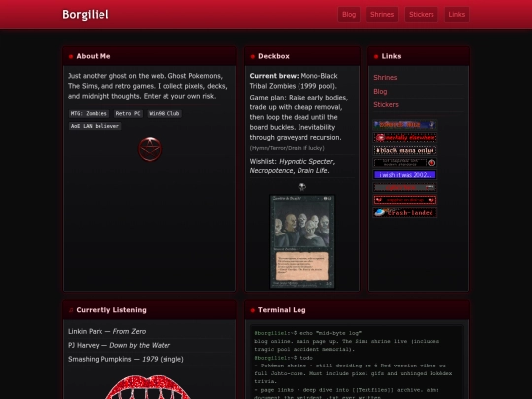Follow the Blog link in Links panel
The width and height of the screenshot is (532, 399).
click(380, 92)
